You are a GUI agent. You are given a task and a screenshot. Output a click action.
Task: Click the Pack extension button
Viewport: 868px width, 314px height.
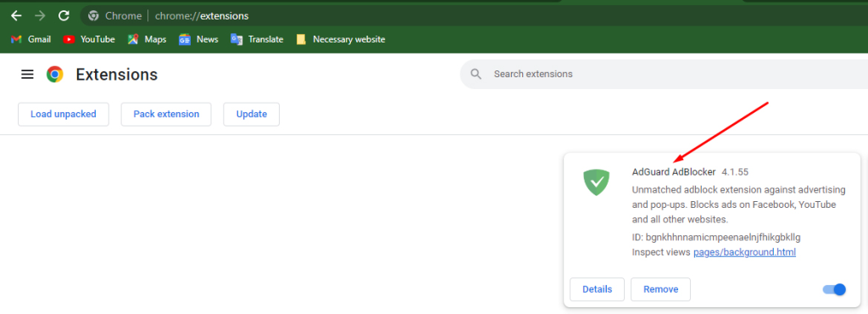pyautogui.click(x=166, y=114)
